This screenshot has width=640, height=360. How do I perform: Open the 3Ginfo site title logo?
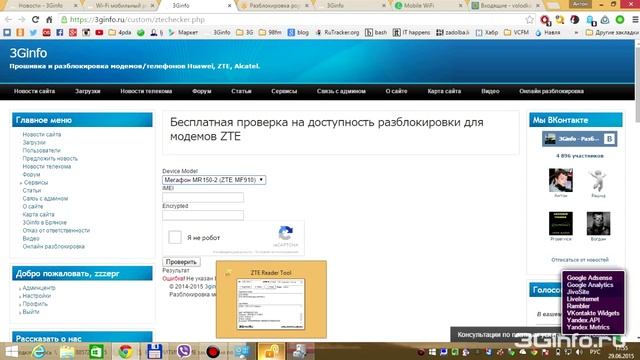[28, 53]
